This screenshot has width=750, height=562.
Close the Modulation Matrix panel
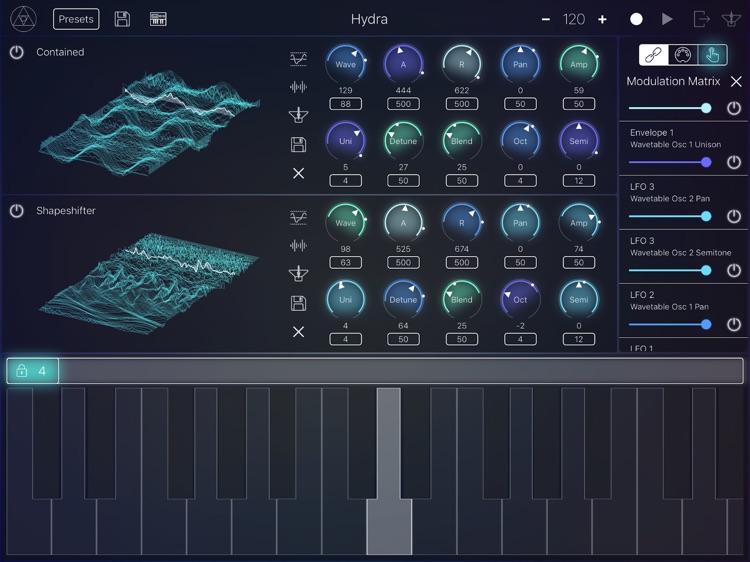coord(736,82)
